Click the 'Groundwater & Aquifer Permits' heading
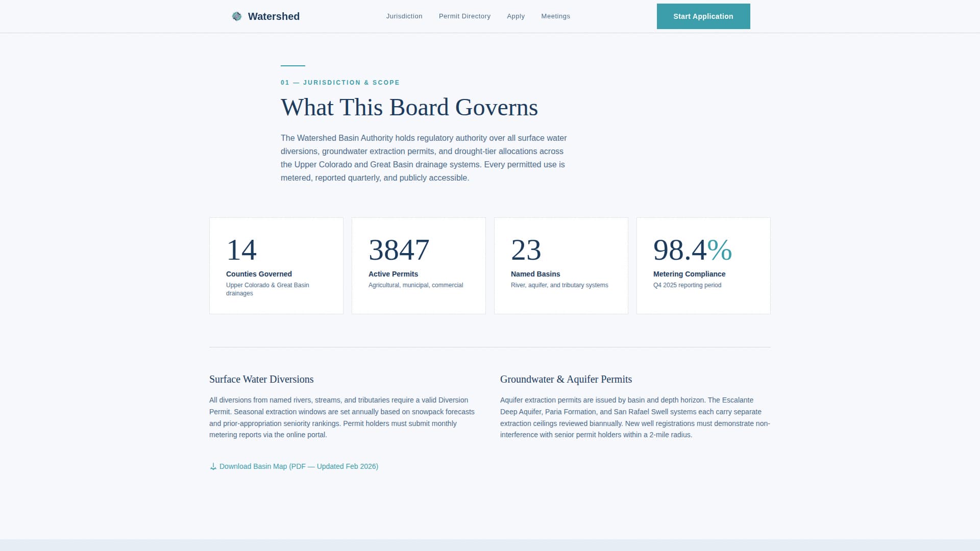Image resolution: width=980 pixels, height=551 pixels. tap(566, 379)
